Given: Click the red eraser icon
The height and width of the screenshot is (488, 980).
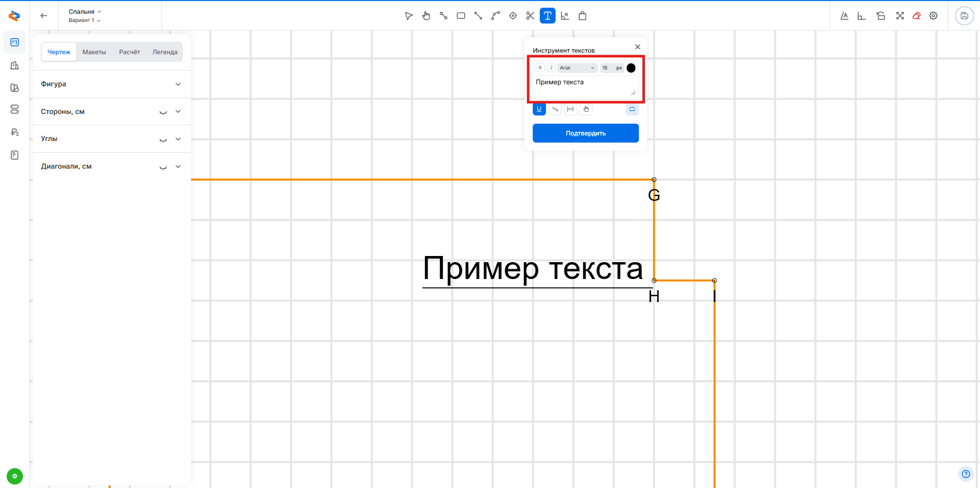Looking at the screenshot, I should pyautogui.click(x=917, y=16).
